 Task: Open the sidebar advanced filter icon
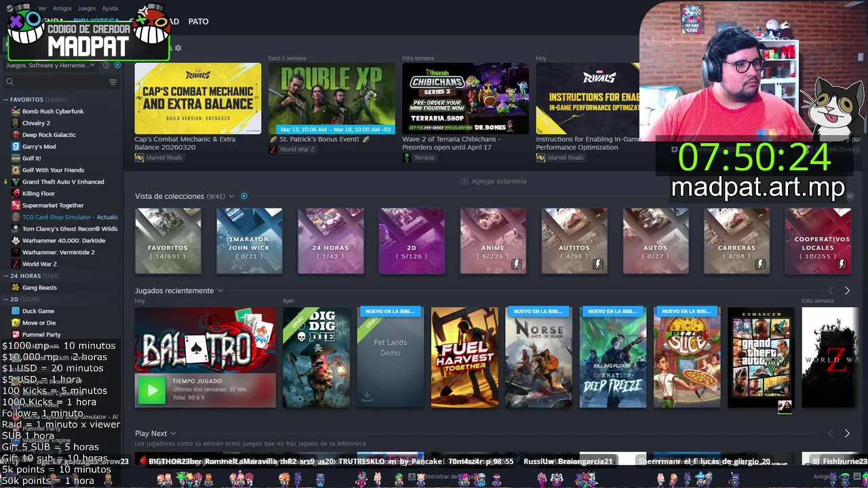tap(113, 82)
